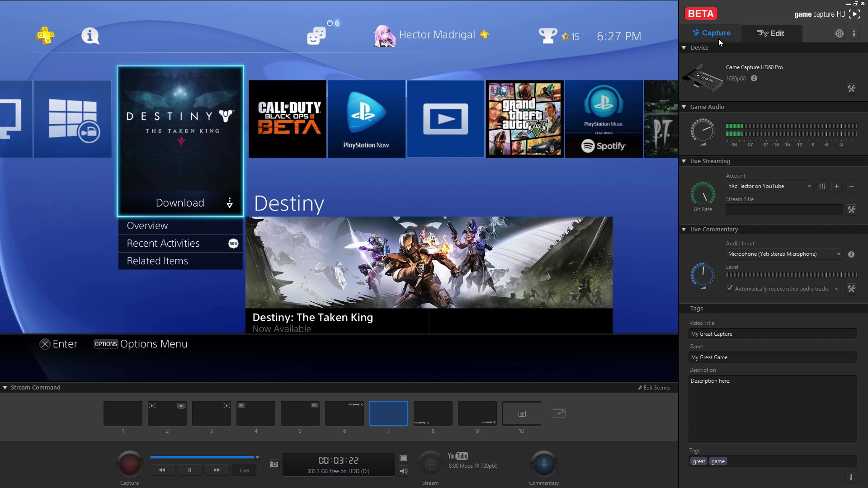The width and height of the screenshot is (868, 488).
Task: Collapse the Live Commentary section
Action: pyautogui.click(x=684, y=229)
